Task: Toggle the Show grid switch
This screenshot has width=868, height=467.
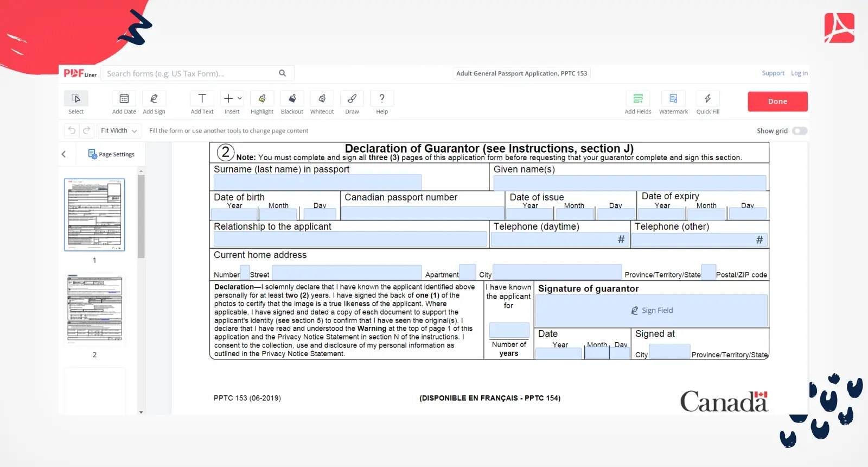Action: tap(800, 131)
